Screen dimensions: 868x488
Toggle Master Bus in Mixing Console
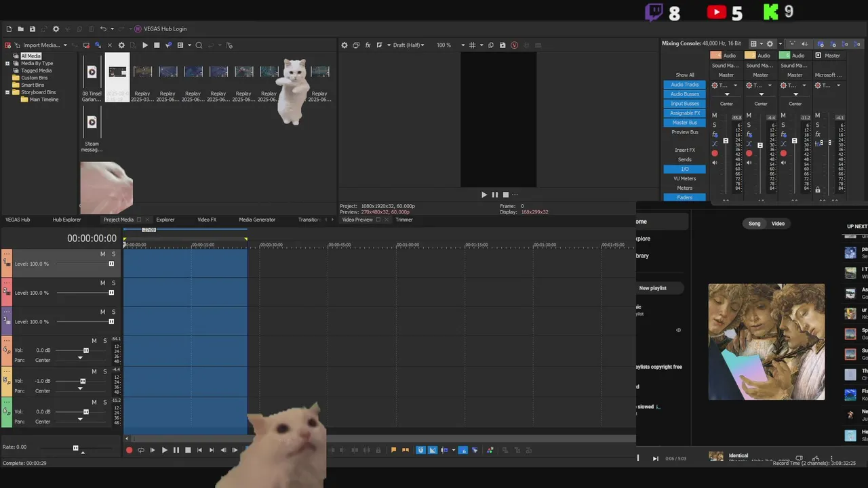(684, 123)
